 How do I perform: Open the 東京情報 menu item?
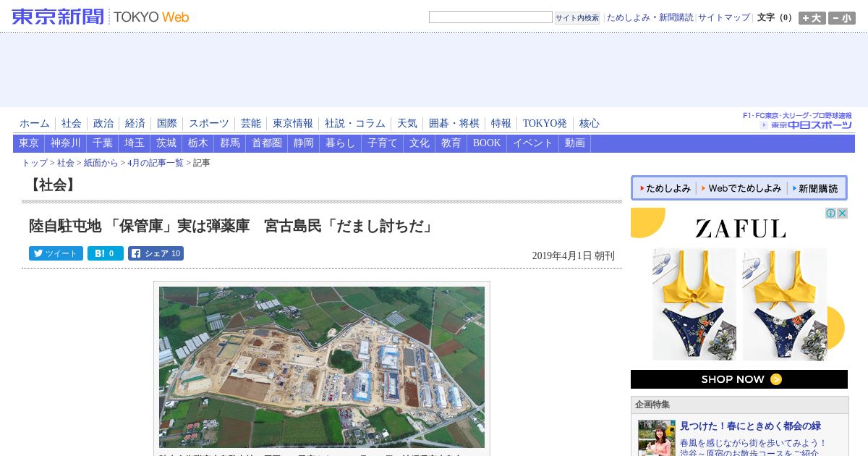click(293, 124)
